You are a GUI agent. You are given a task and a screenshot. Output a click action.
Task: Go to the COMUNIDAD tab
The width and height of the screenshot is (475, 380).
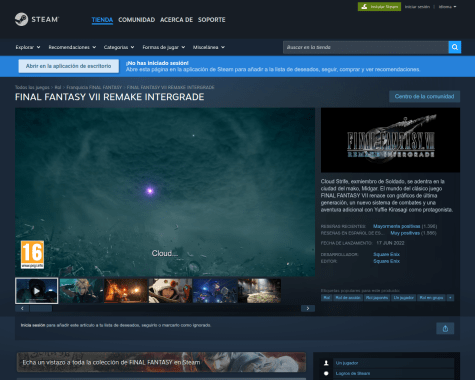[x=137, y=20]
